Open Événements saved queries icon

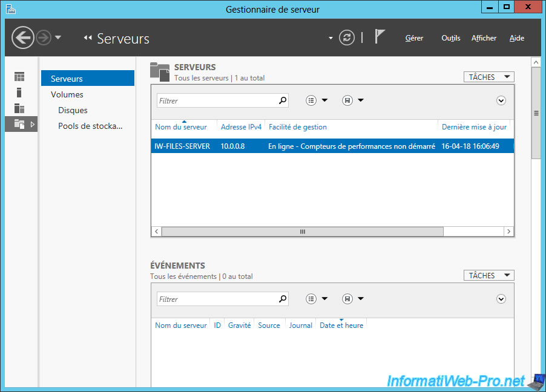(347, 299)
